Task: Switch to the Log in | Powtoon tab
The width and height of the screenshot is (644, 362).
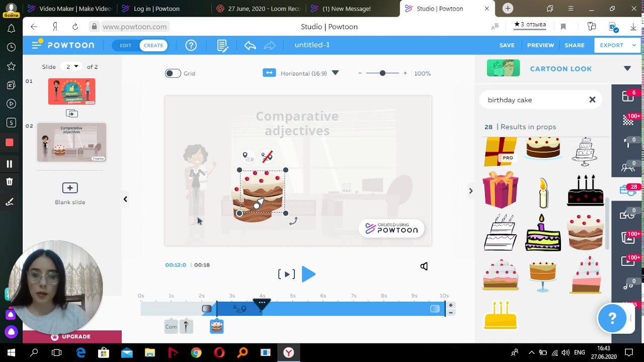Action: [x=156, y=9]
